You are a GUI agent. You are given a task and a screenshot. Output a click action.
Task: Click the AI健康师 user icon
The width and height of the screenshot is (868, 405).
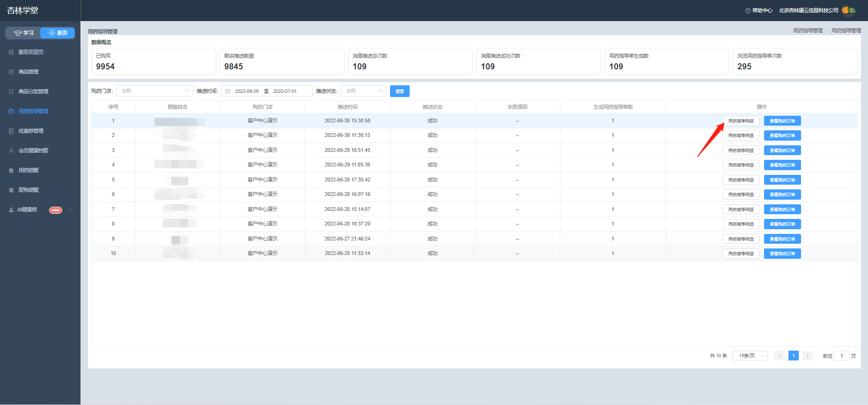click(11, 210)
